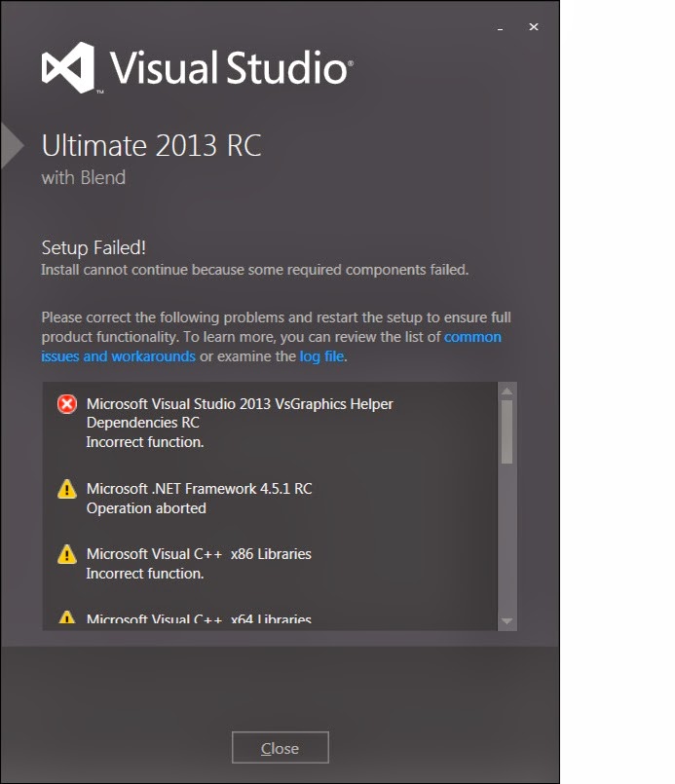Select the VsGraphics Helper Dependencies RC entry
Viewport: 675px width, 784px height.
click(x=240, y=413)
